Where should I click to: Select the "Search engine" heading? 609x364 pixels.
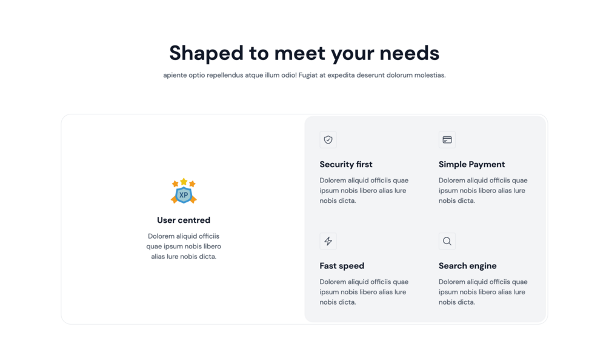point(468,266)
